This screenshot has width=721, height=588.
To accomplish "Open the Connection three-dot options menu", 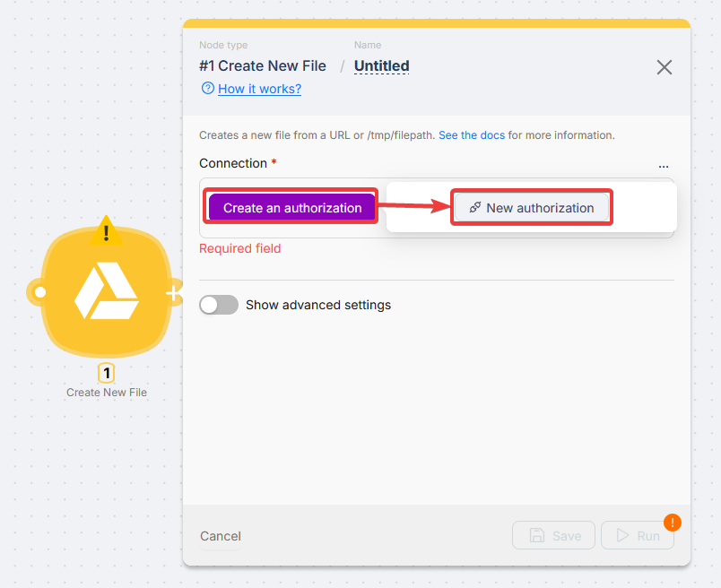I will (x=663, y=166).
